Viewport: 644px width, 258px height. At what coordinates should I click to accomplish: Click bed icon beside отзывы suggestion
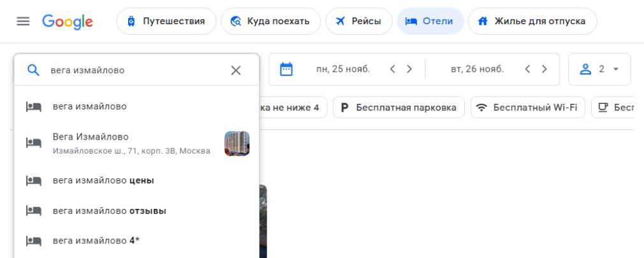(x=33, y=211)
